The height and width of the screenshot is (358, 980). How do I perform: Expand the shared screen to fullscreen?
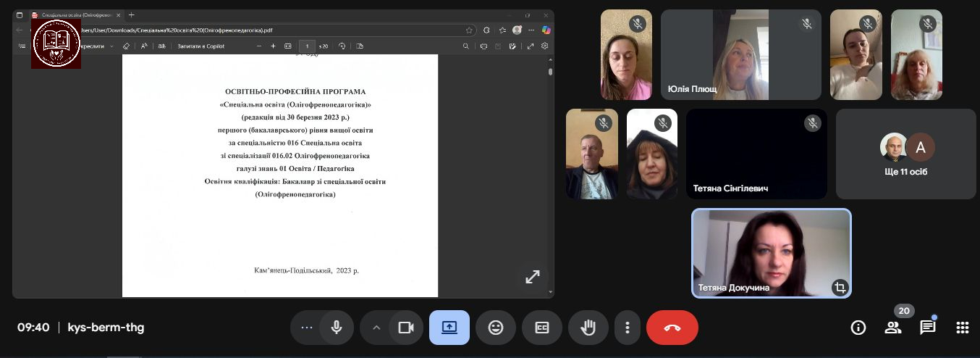click(533, 277)
